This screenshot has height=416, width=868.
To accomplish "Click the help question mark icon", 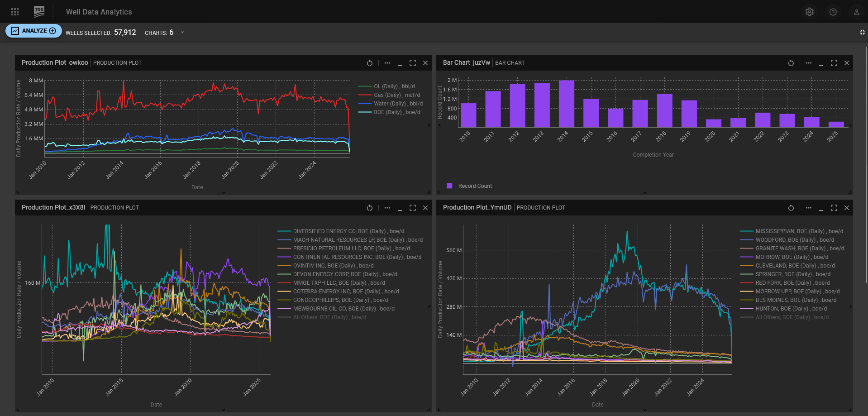I will click(833, 12).
